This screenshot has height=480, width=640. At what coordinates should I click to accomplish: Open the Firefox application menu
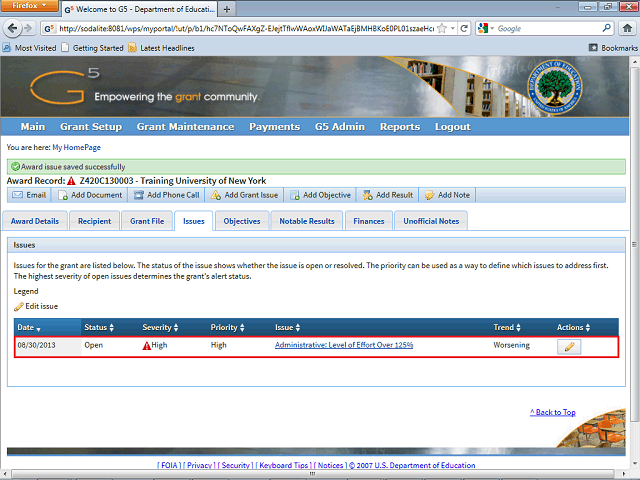tap(29, 6)
